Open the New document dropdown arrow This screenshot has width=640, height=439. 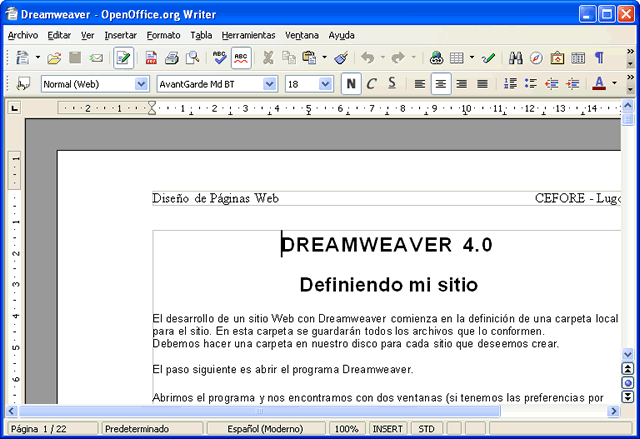[x=38, y=58]
